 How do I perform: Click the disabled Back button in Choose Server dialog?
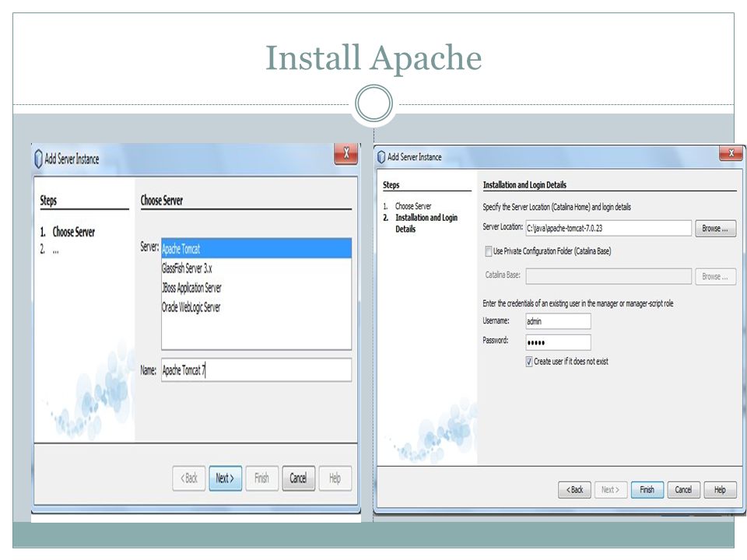tap(189, 478)
